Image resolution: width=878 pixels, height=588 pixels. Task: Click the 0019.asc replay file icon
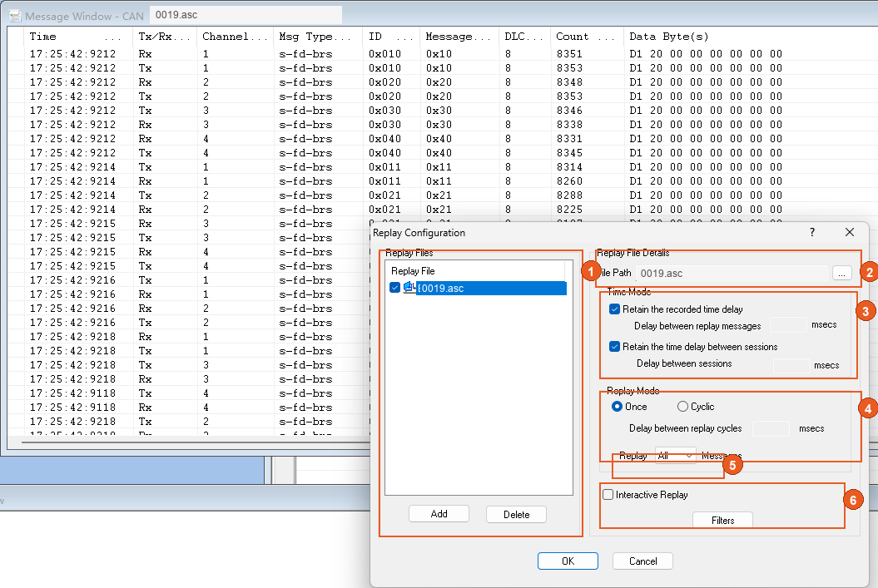(409, 288)
